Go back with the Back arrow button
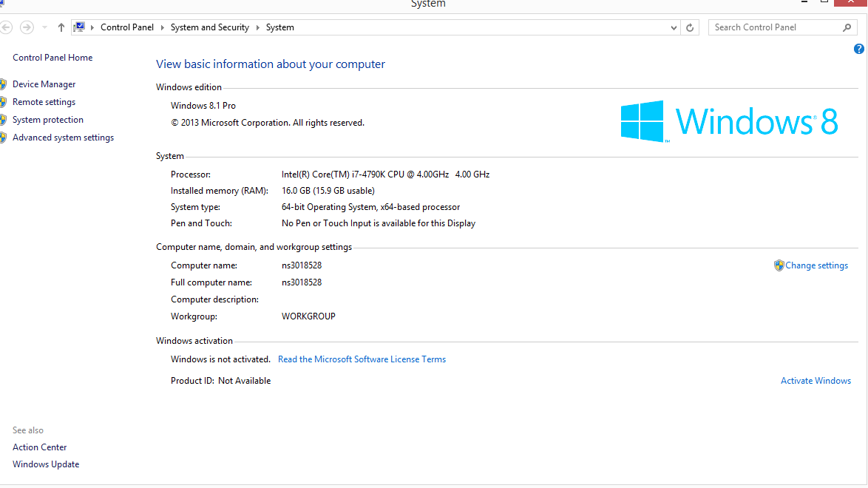The image size is (868, 488). tap(6, 27)
